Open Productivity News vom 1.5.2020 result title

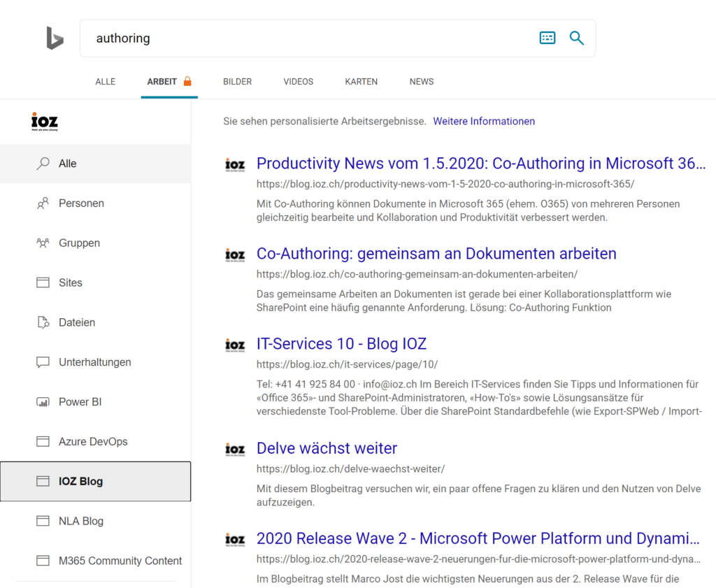(481, 164)
